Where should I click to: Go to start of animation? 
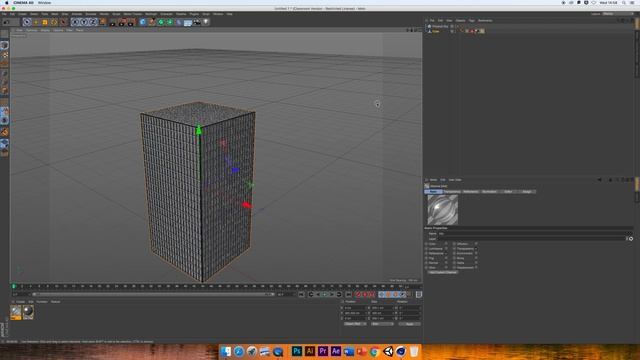click(301, 294)
